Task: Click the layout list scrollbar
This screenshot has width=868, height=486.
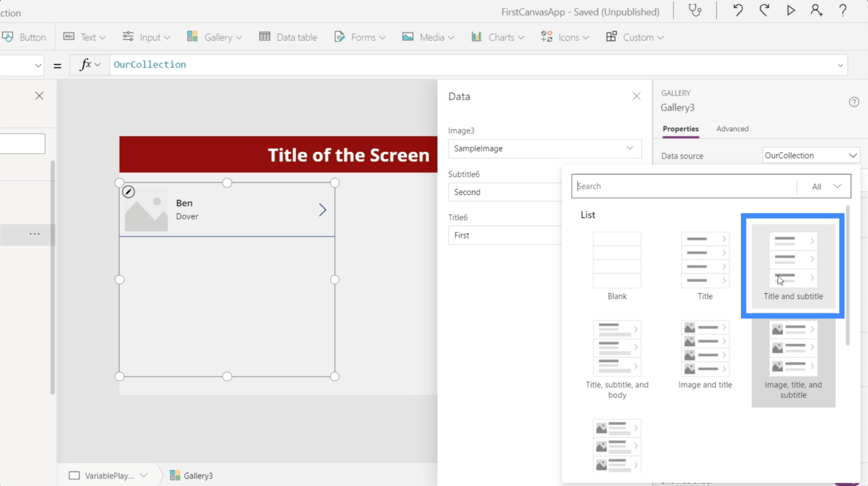Action: [x=847, y=275]
